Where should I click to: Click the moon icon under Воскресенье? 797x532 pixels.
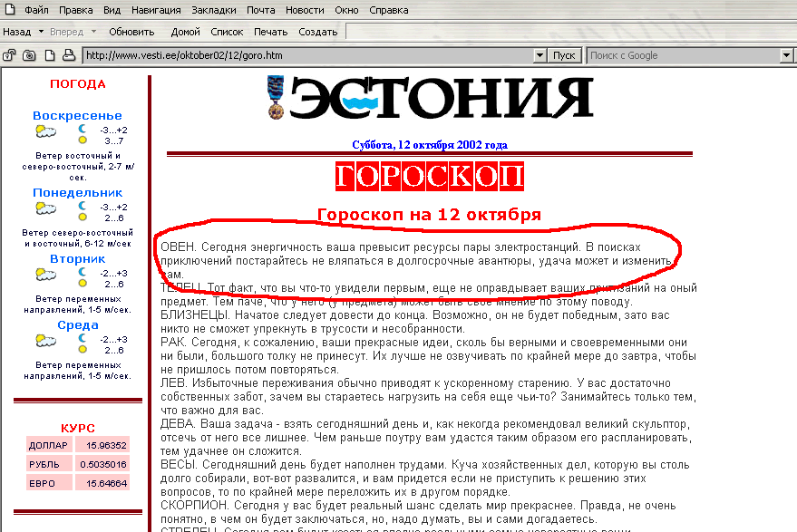(x=83, y=129)
